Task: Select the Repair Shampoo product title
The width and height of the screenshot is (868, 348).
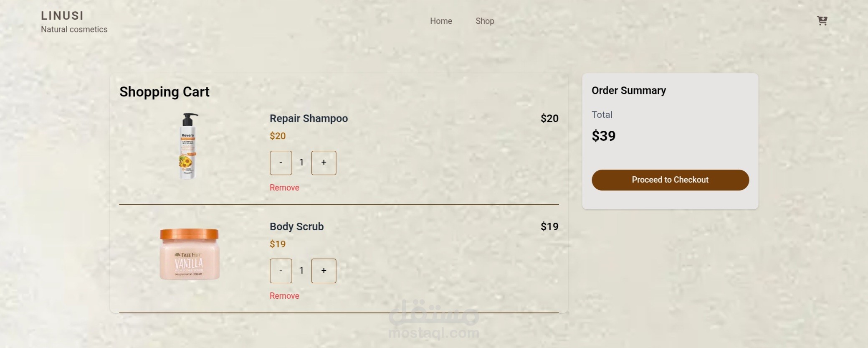Action: click(x=309, y=118)
